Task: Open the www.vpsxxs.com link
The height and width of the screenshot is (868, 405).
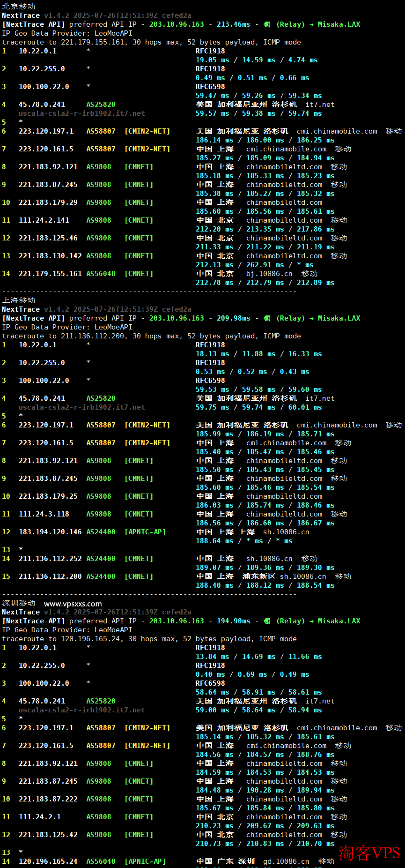Action: pos(73,604)
